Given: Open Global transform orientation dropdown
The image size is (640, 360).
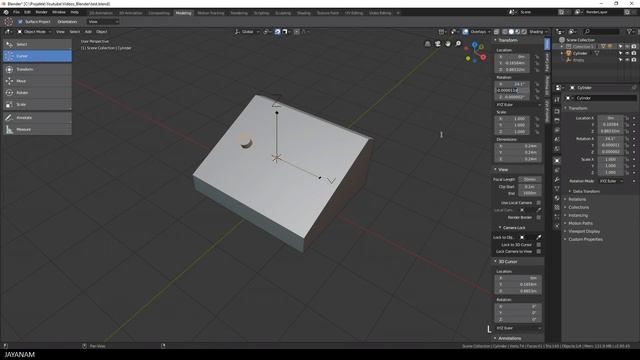Looking at the screenshot, I should pyautogui.click(x=247, y=32).
